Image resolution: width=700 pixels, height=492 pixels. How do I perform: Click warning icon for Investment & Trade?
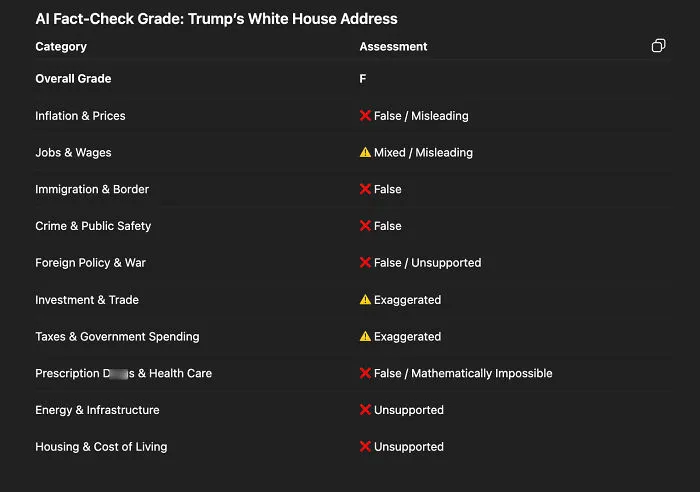(365, 300)
